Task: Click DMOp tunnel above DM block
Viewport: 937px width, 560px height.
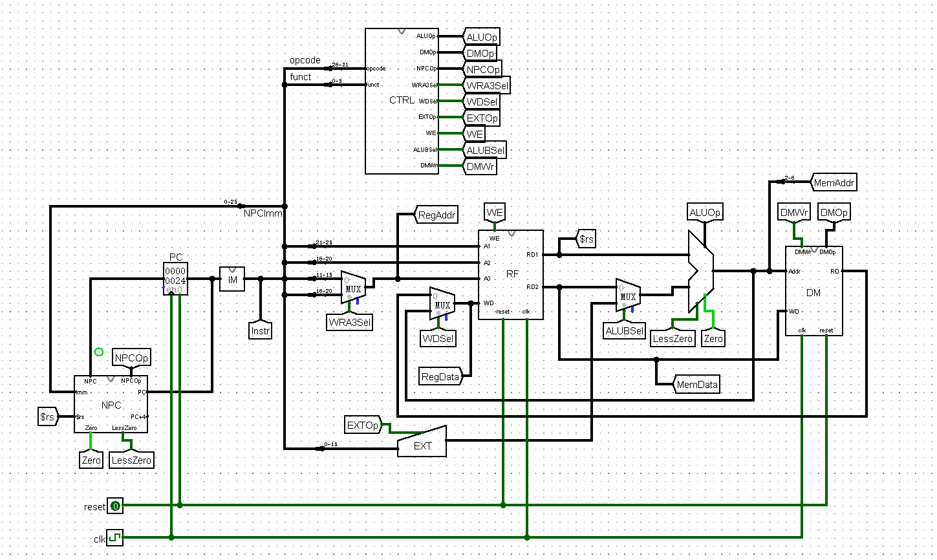Action: (834, 211)
